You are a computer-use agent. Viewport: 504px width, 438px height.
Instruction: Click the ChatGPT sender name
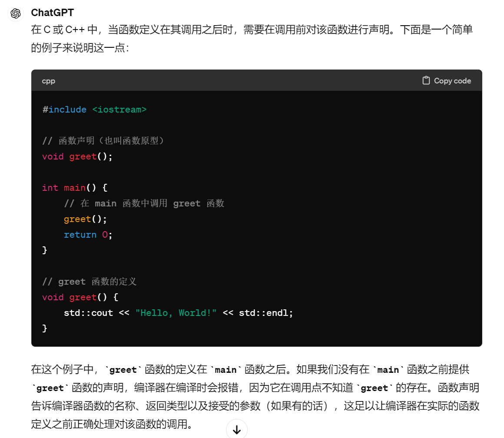(x=53, y=13)
